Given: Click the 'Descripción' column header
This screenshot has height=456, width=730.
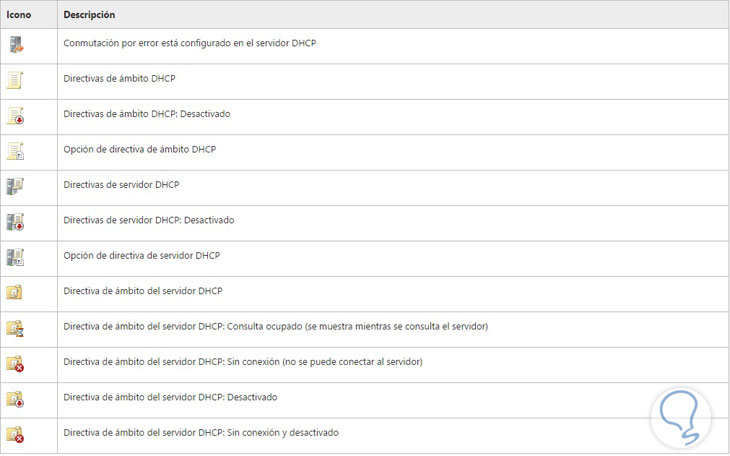Looking at the screenshot, I should pyautogui.click(x=89, y=16).
